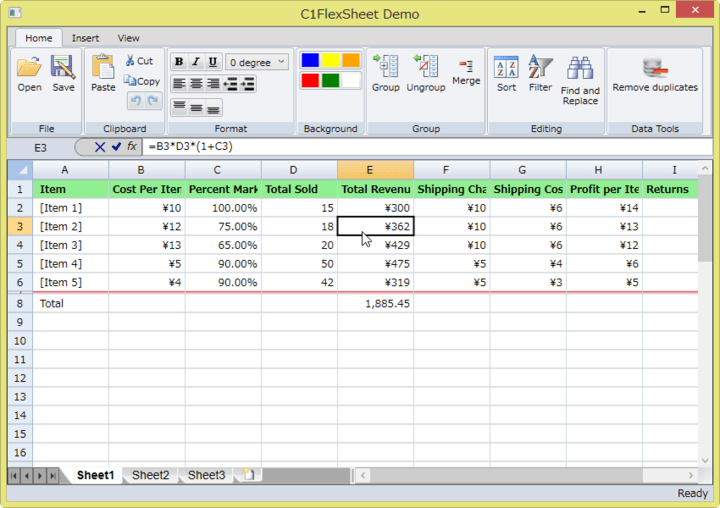The image size is (720, 508).
Task: Toggle italic text formatting
Action: click(x=196, y=62)
